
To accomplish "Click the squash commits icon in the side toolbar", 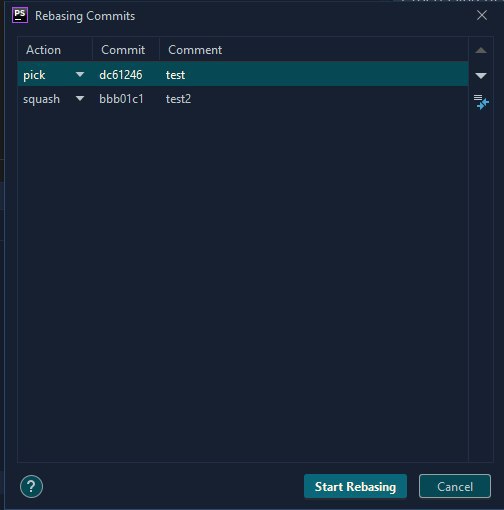I will (481, 102).
